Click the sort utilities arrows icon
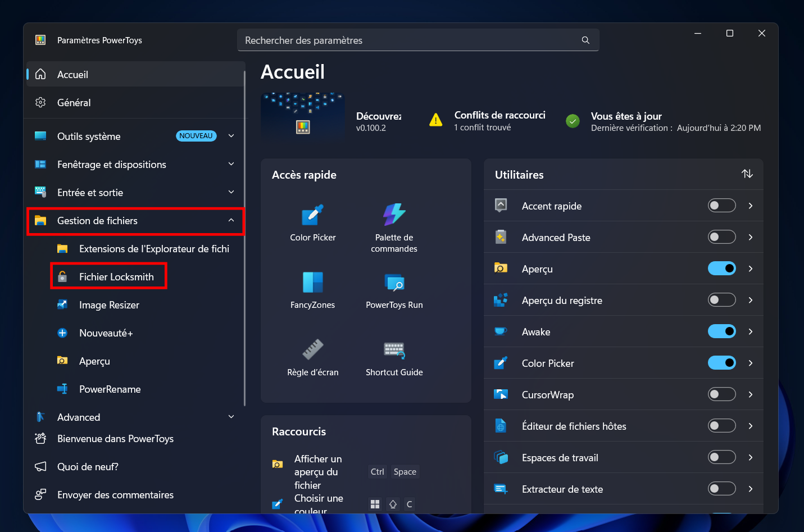The image size is (804, 532). 747,174
